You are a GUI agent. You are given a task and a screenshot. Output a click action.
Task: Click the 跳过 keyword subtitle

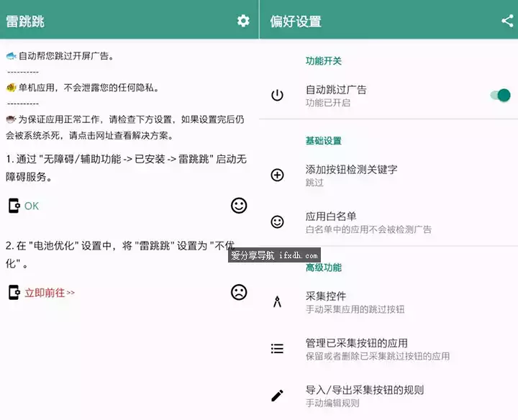pos(314,183)
